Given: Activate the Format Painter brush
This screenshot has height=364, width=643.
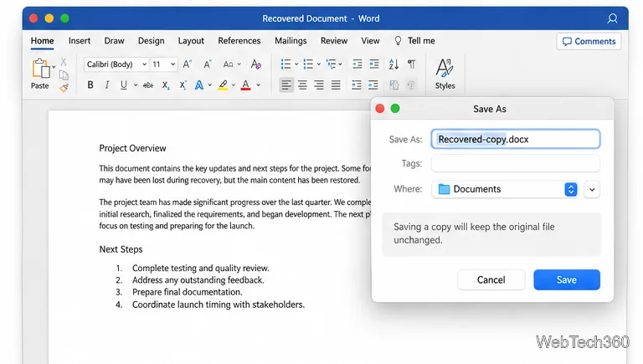Looking at the screenshot, I should tap(64, 88).
